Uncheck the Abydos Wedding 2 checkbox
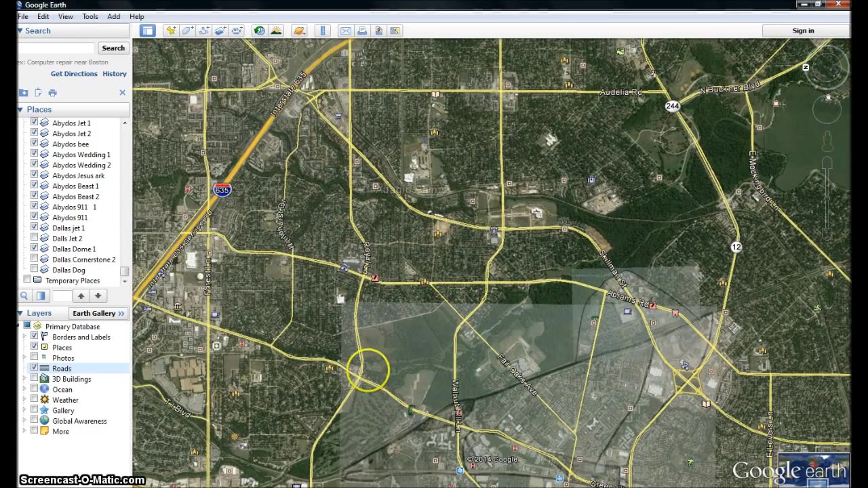Screen dimensions: 868x488 click(x=34, y=165)
